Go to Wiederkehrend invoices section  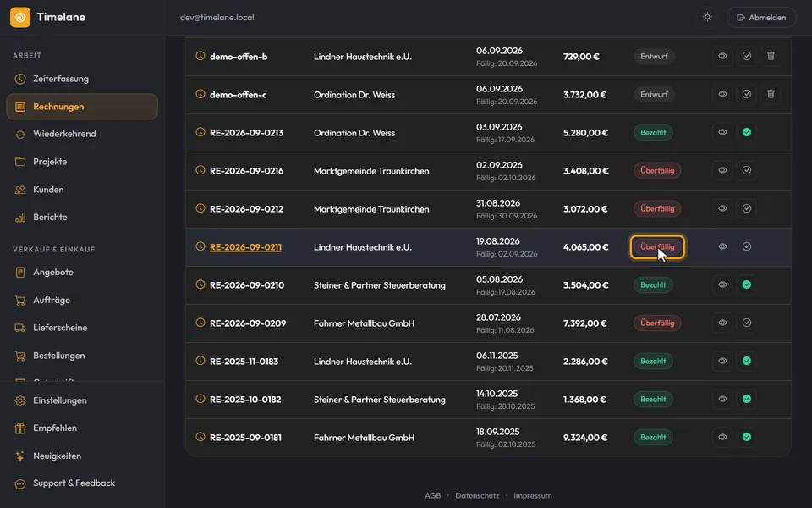(82, 135)
